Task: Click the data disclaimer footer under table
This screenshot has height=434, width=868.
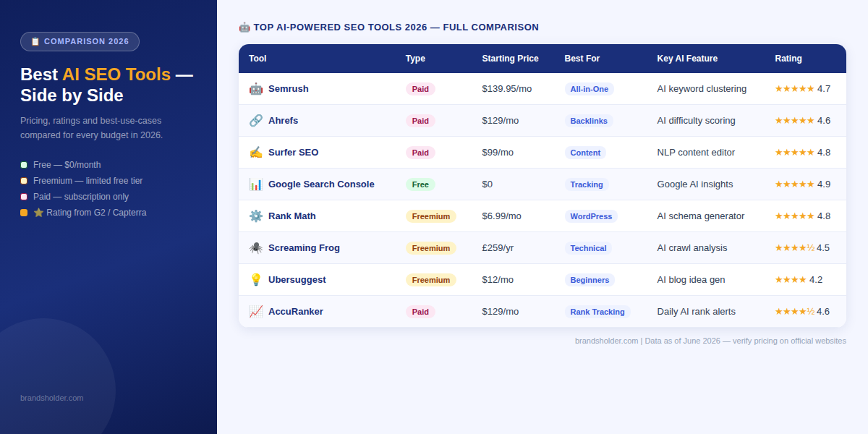Action: click(x=710, y=341)
